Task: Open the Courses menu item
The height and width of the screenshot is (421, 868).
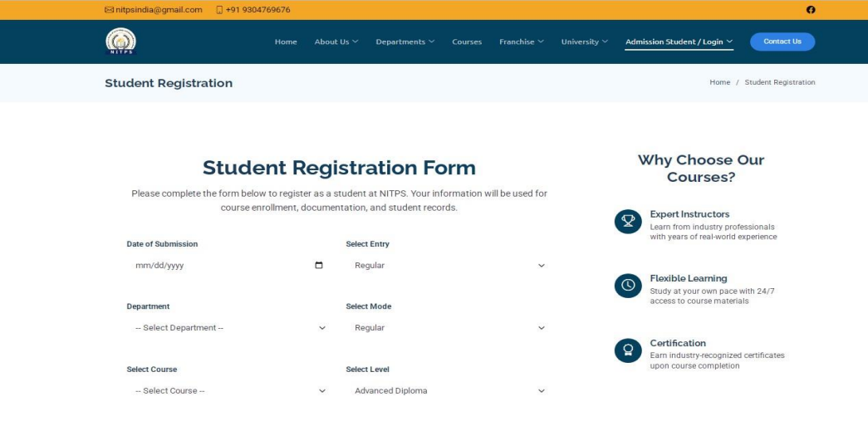Action: [x=467, y=42]
